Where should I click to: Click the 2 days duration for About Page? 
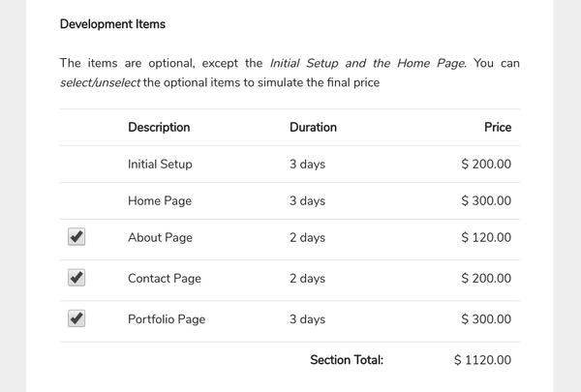tap(307, 237)
